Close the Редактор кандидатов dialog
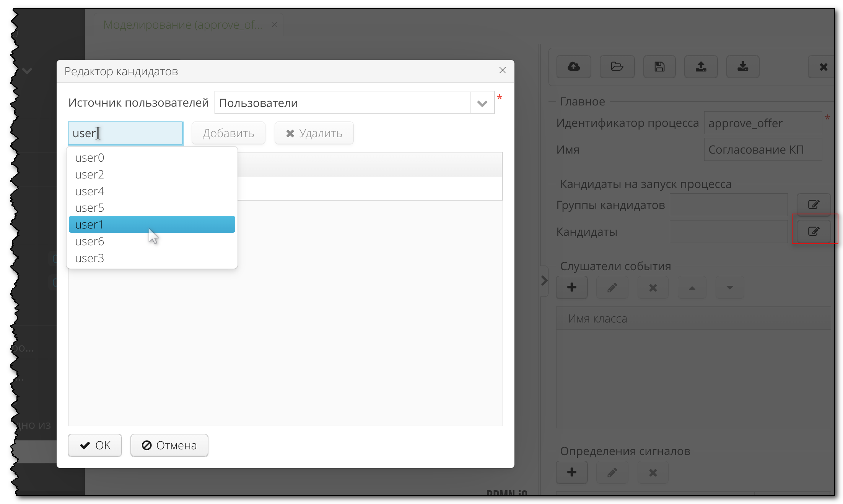This screenshot has width=843, height=504. pyautogui.click(x=502, y=70)
